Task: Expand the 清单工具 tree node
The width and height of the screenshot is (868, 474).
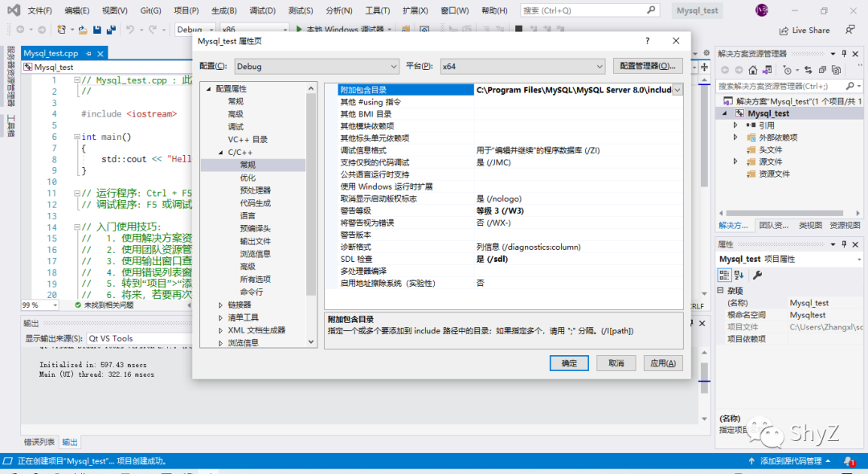Action: 221,317
